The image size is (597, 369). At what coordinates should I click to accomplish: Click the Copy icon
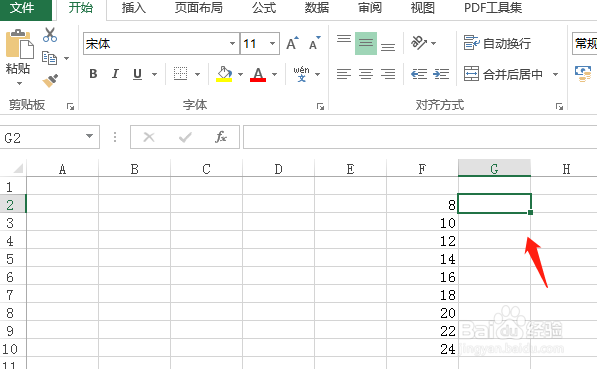tap(49, 58)
